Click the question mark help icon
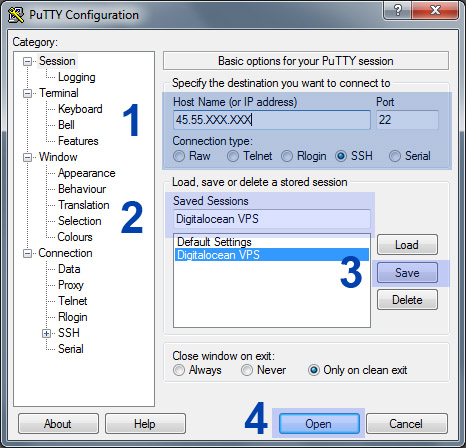The image size is (466, 448). tap(397, 10)
